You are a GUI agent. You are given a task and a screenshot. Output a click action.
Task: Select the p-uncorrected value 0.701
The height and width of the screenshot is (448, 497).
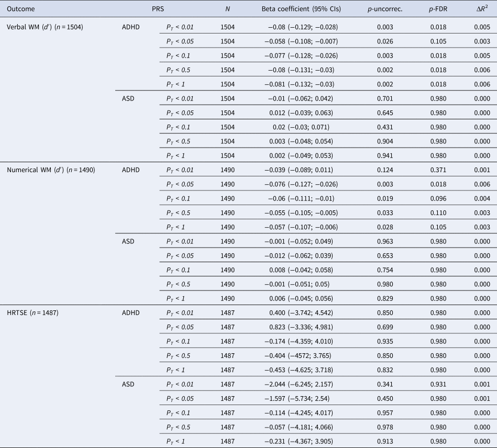click(x=385, y=98)
